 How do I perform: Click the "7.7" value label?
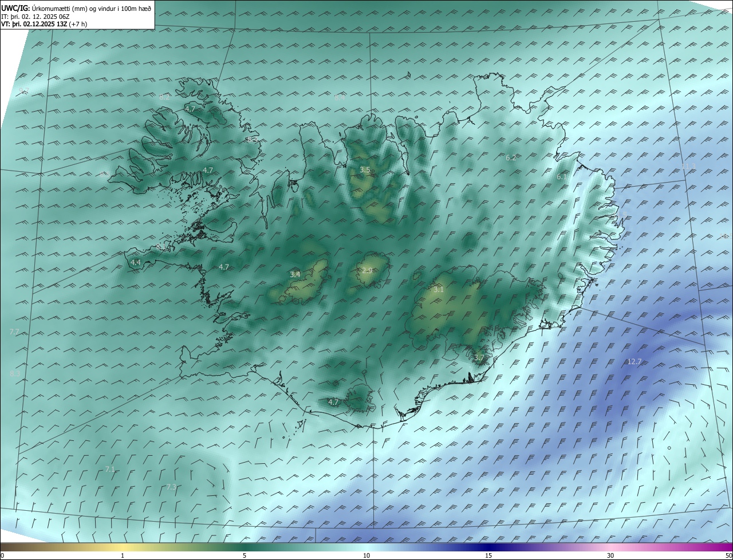click(15, 332)
